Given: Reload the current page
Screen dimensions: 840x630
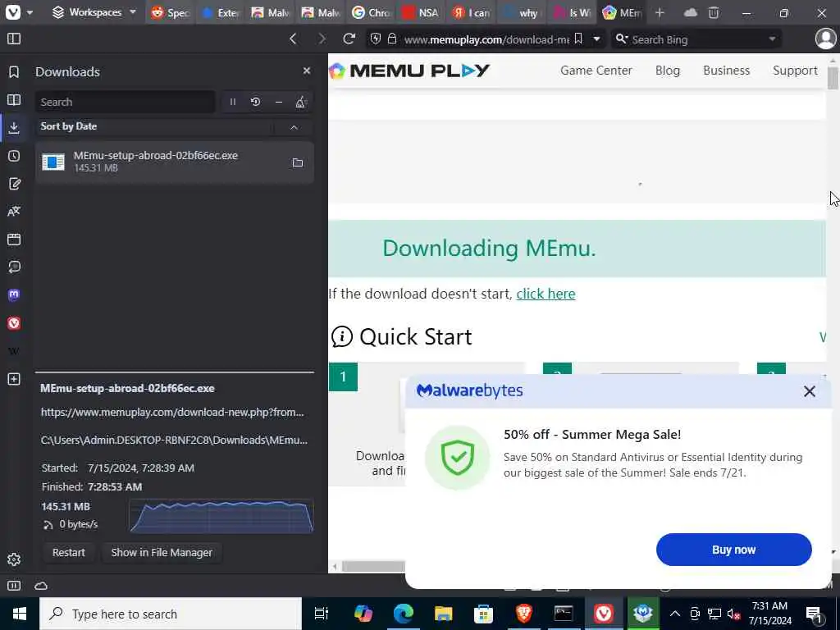Looking at the screenshot, I should point(349,39).
